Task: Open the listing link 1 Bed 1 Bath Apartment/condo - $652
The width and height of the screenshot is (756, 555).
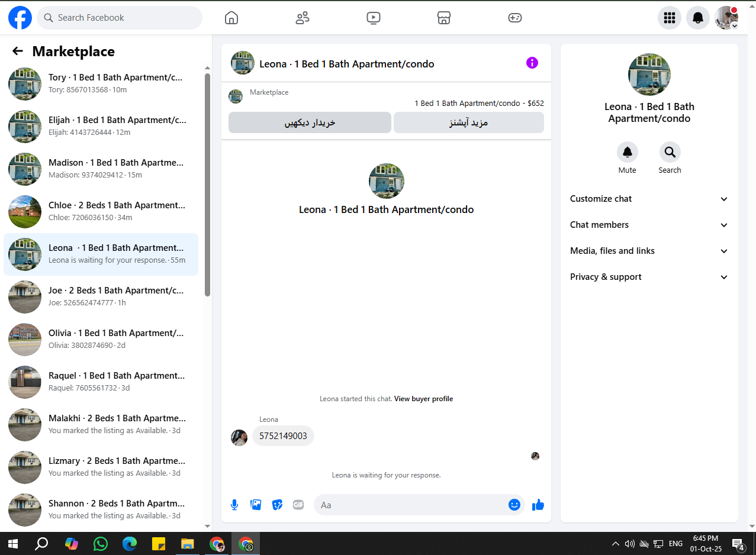Action: click(x=479, y=103)
